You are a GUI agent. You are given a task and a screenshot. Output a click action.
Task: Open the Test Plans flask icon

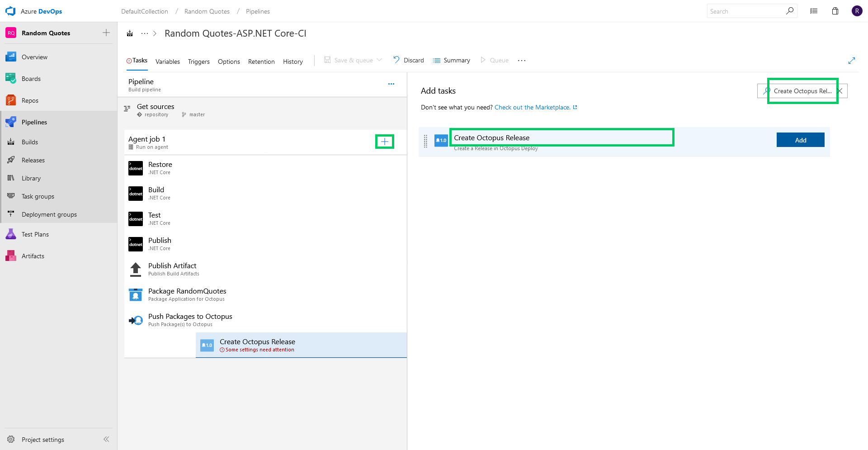[x=11, y=234]
